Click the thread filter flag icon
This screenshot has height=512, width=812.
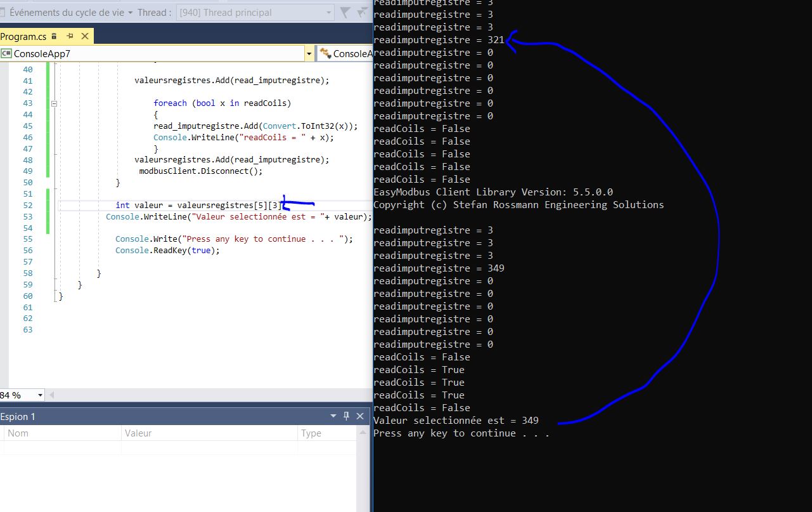click(x=345, y=12)
